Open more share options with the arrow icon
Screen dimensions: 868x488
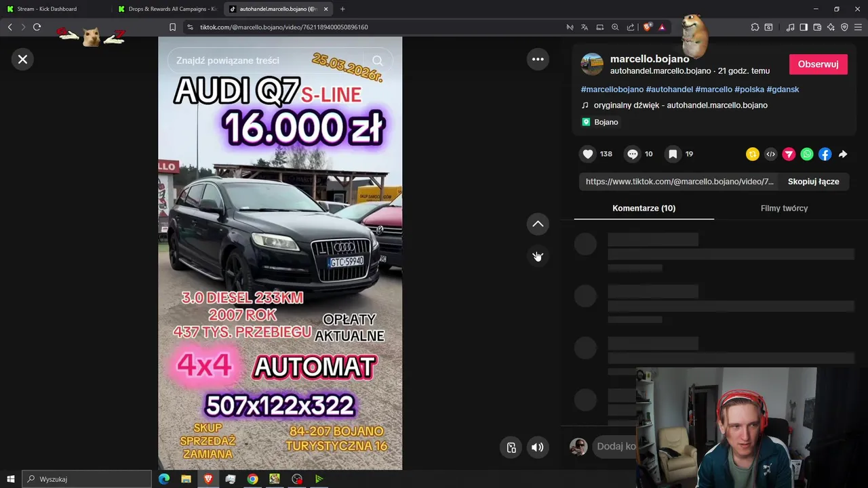(x=843, y=154)
